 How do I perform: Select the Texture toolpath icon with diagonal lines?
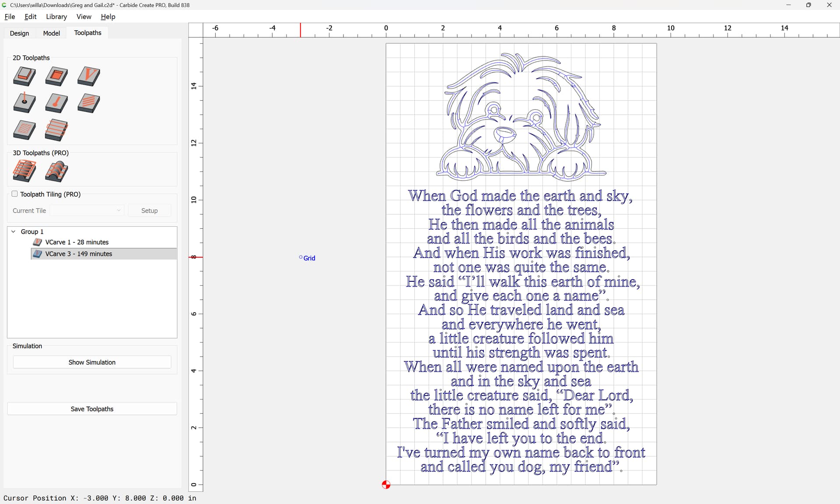89,103
